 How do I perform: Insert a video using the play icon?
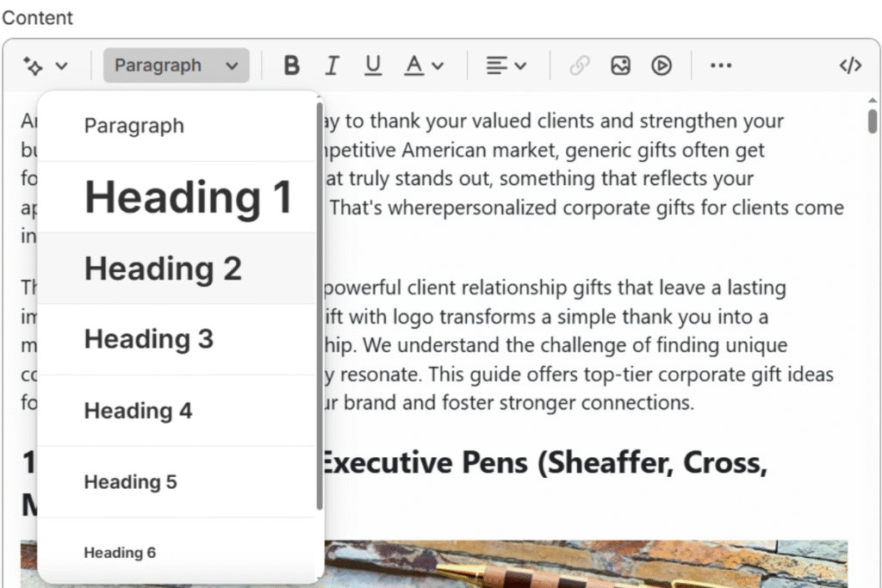click(x=661, y=65)
